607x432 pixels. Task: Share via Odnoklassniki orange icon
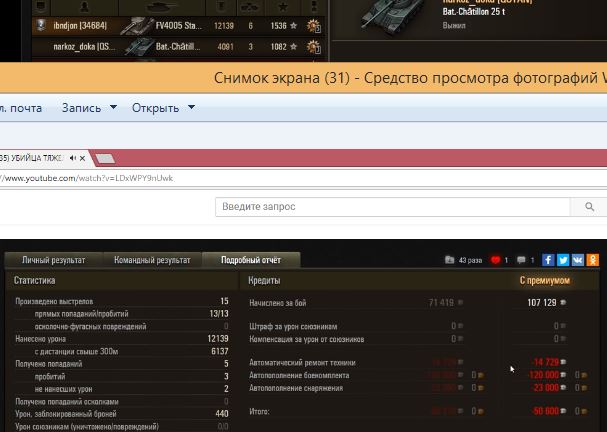[x=593, y=260]
